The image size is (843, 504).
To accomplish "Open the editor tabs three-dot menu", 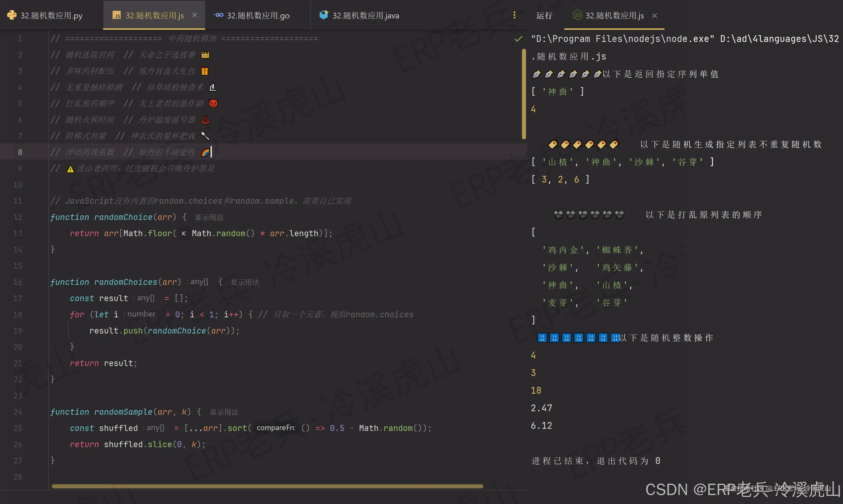I will [514, 15].
